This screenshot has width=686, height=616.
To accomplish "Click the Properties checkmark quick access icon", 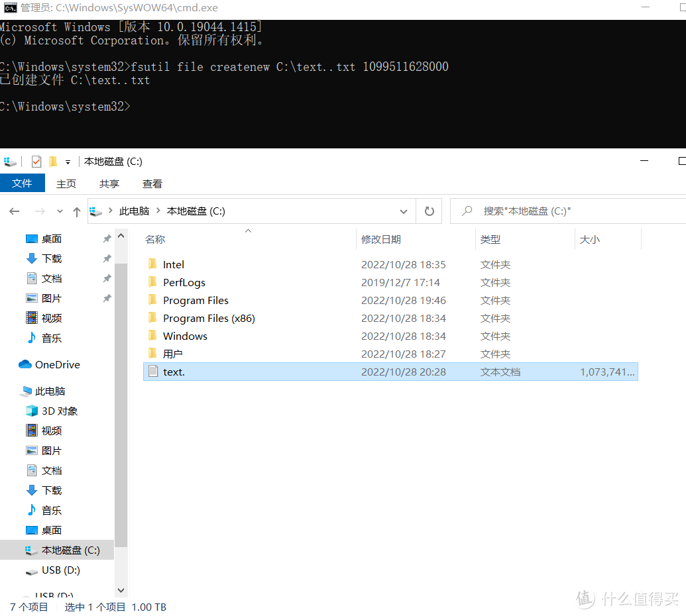I will [x=36, y=162].
